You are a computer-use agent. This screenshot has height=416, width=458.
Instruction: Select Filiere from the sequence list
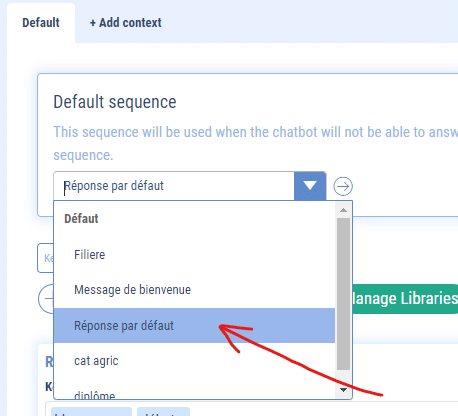click(194, 255)
